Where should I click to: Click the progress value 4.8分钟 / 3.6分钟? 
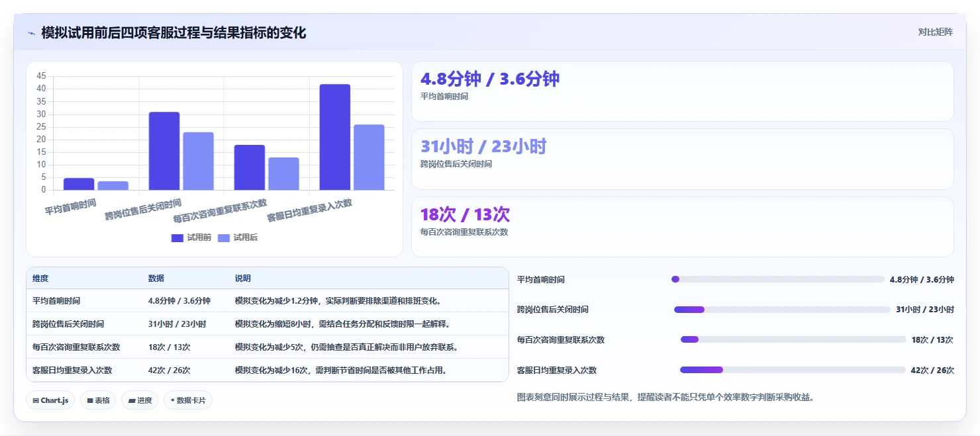pyautogui.click(x=922, y=280)
